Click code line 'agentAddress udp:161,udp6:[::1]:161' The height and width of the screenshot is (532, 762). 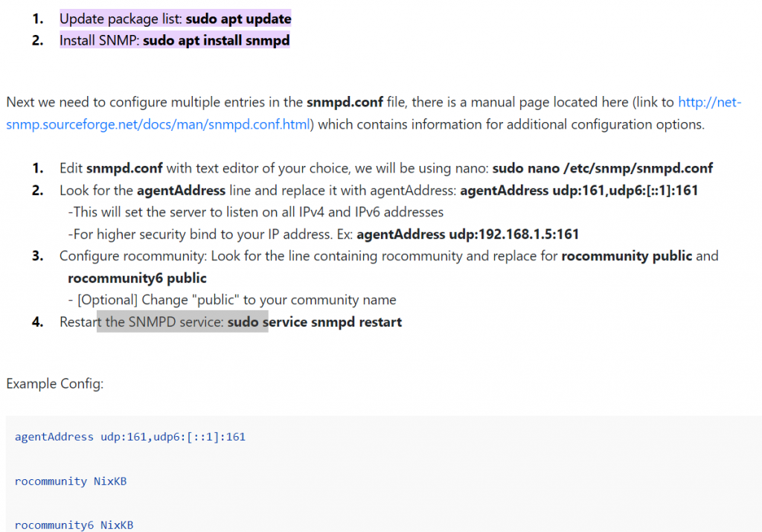[x=130, y=437]
